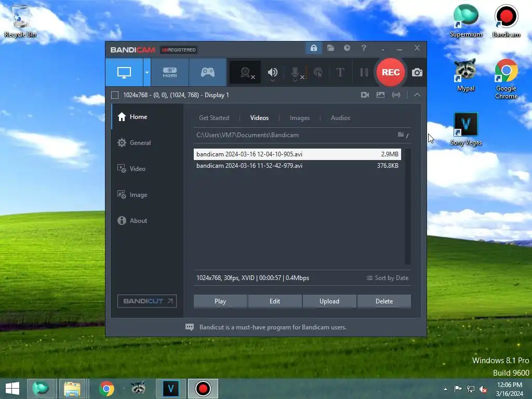Click the Delete button

click(384, 301)
